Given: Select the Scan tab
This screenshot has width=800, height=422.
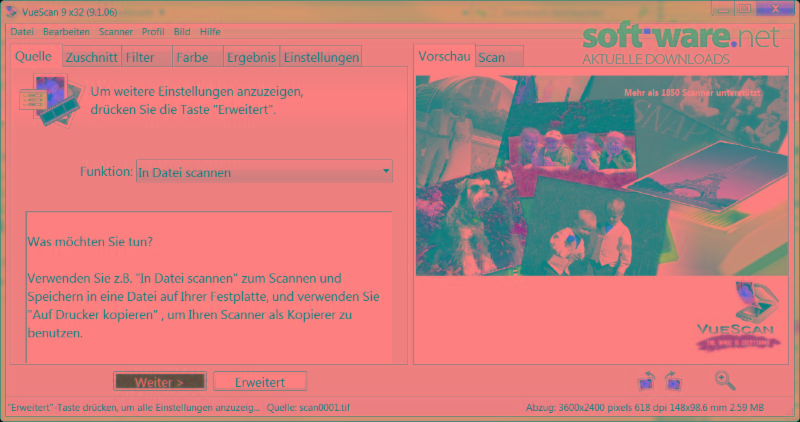Looking at the screenshot, I should [499, 57].
